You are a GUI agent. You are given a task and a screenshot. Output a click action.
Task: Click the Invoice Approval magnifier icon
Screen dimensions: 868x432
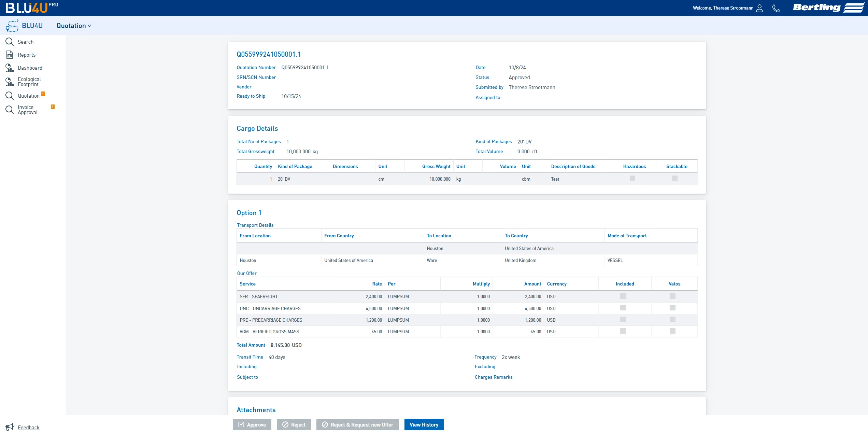10,110
